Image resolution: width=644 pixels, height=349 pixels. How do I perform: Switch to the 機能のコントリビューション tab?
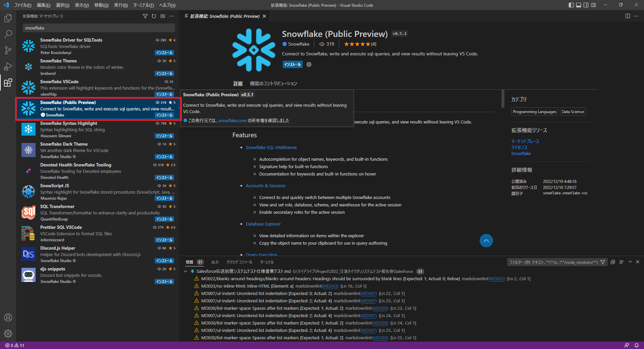tap(273, 83)
